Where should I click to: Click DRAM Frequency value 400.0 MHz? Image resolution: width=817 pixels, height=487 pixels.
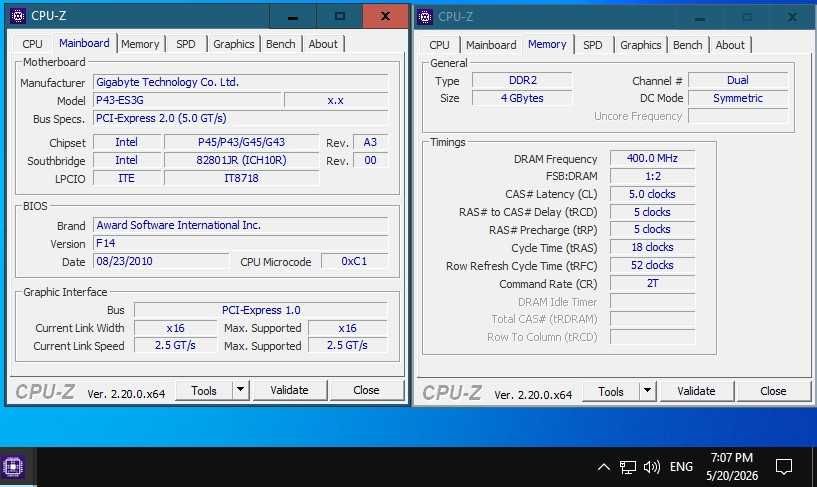point(652,158)
